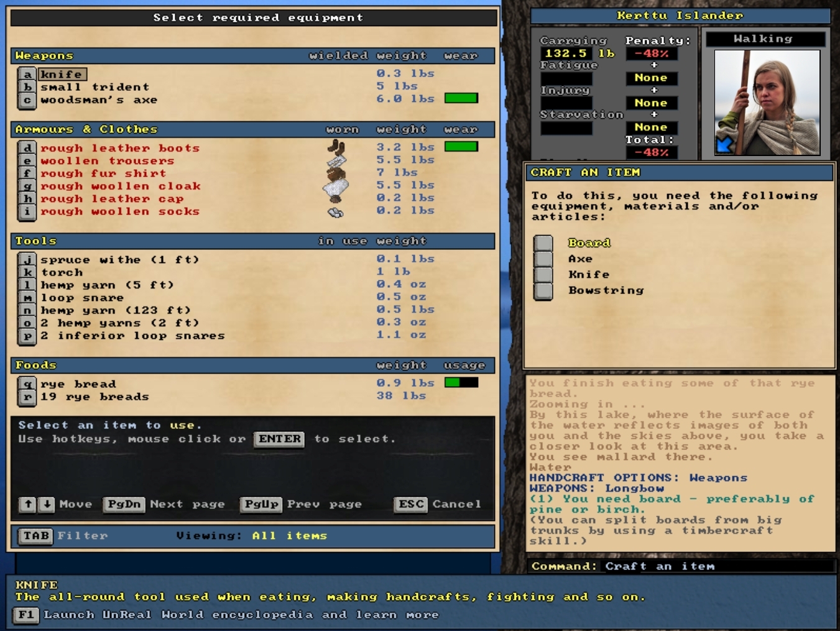This screenshot has width=840, height=631.
Task: Pick hotkey q for single rye bread
Action: (x=27, y=384)
